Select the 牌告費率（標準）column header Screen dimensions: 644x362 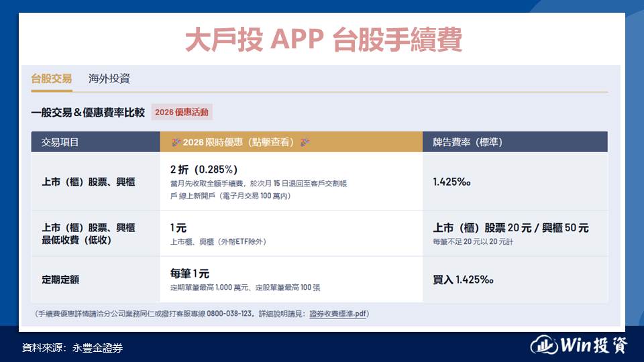point(468,142)
